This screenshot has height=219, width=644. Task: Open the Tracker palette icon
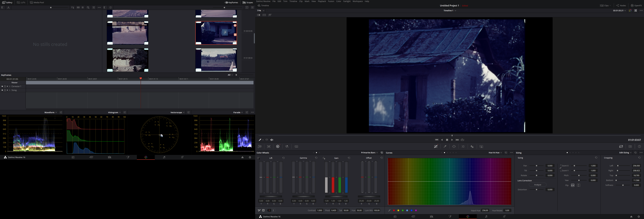pyautogui.click(x=463, y=147)
